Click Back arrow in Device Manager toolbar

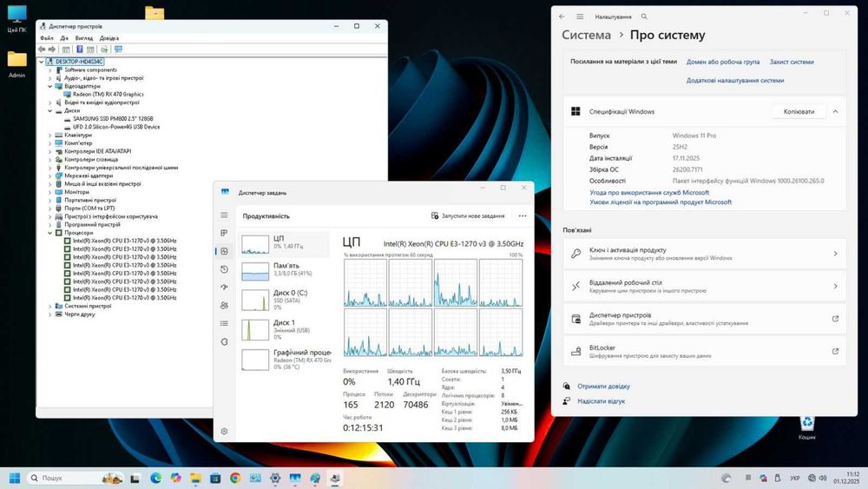click(42, 50)
